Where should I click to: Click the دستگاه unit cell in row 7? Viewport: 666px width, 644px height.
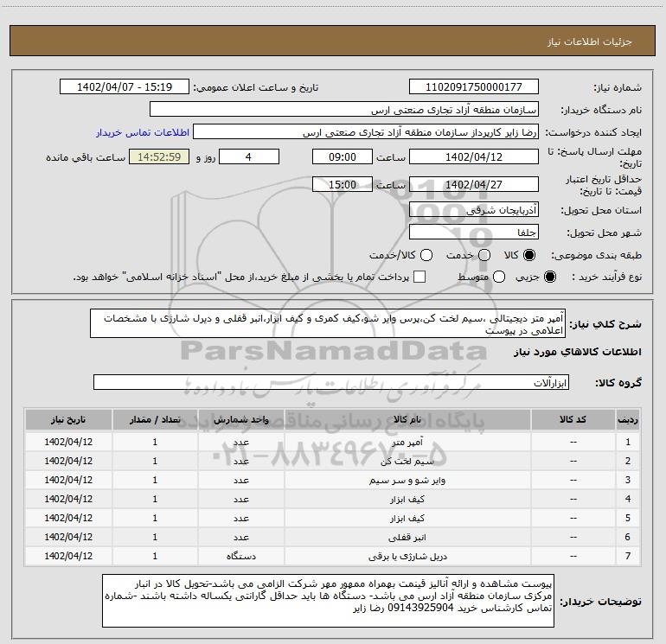pos(240,556)
